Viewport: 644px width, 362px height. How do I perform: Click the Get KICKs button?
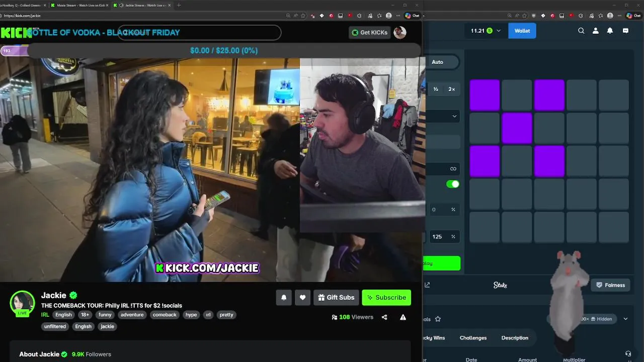click(370, 32)
